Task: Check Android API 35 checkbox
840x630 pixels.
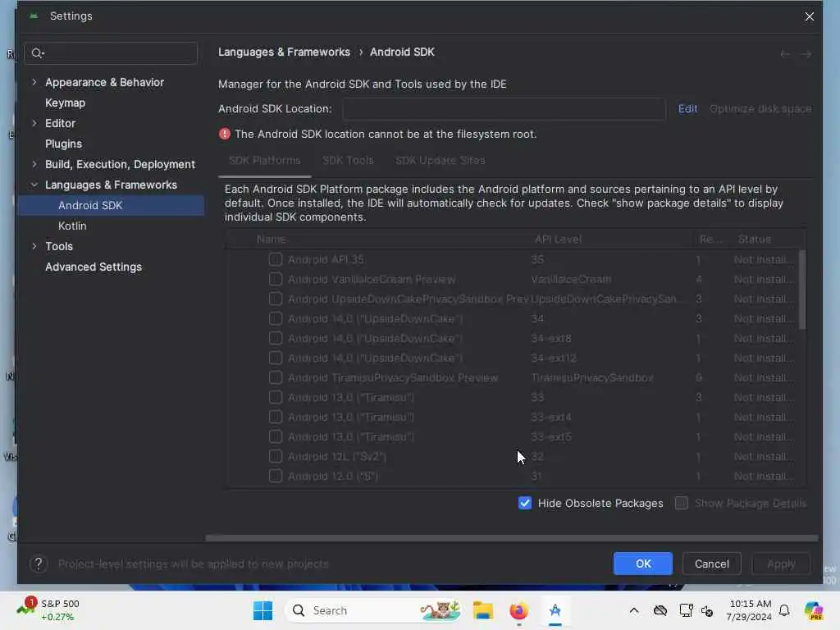Action: point(276,259)
